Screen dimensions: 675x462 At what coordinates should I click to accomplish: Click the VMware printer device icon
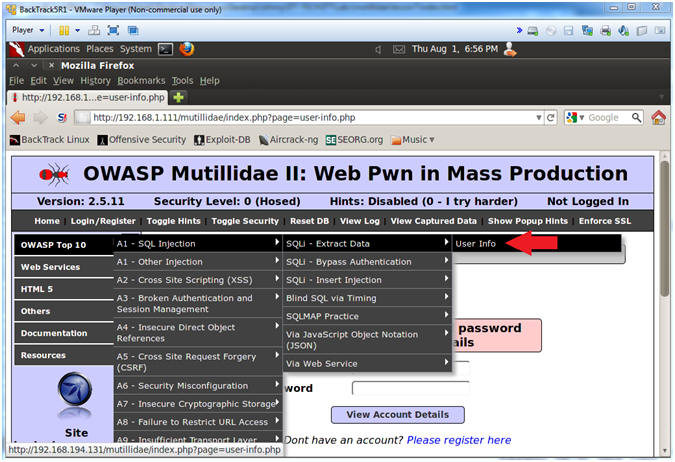click(606, 31)
